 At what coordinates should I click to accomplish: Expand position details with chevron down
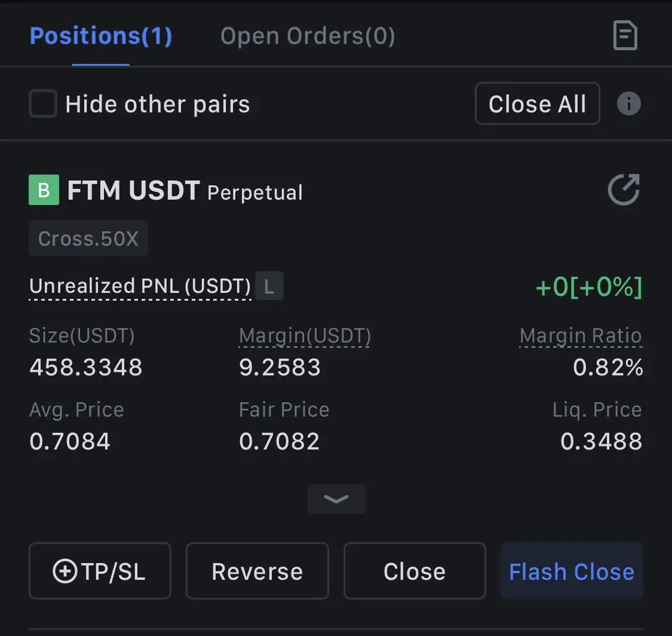[x=336, y=499]
